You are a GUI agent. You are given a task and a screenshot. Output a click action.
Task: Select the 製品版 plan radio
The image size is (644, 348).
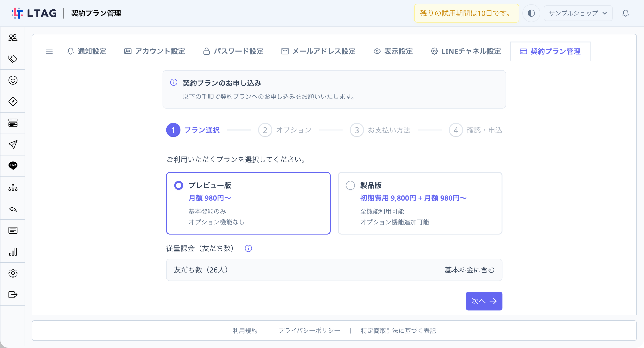pos(350,185)
